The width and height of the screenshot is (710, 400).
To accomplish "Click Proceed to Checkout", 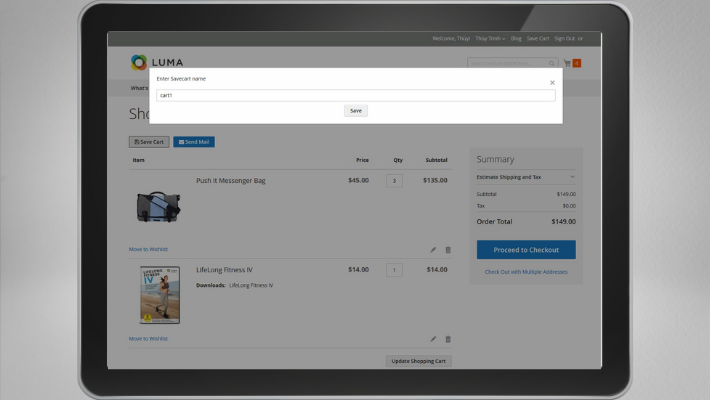I will tap(526, 250).
